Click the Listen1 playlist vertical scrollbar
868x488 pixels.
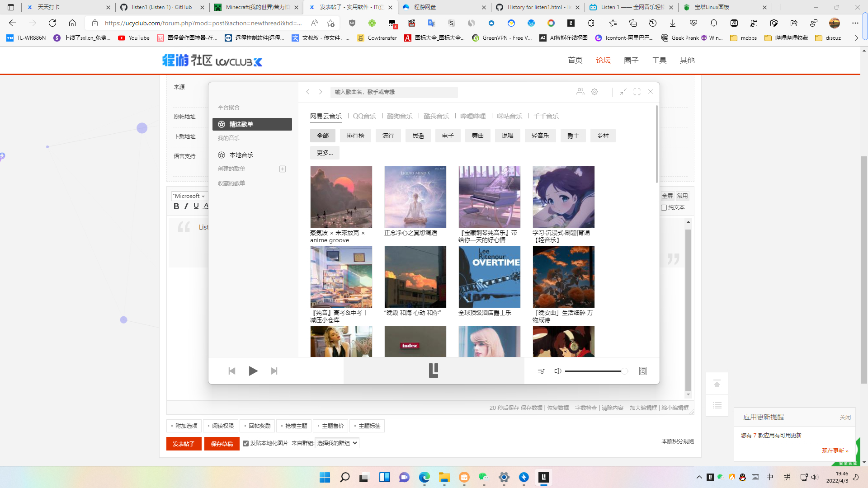click(x=657, y=145)
